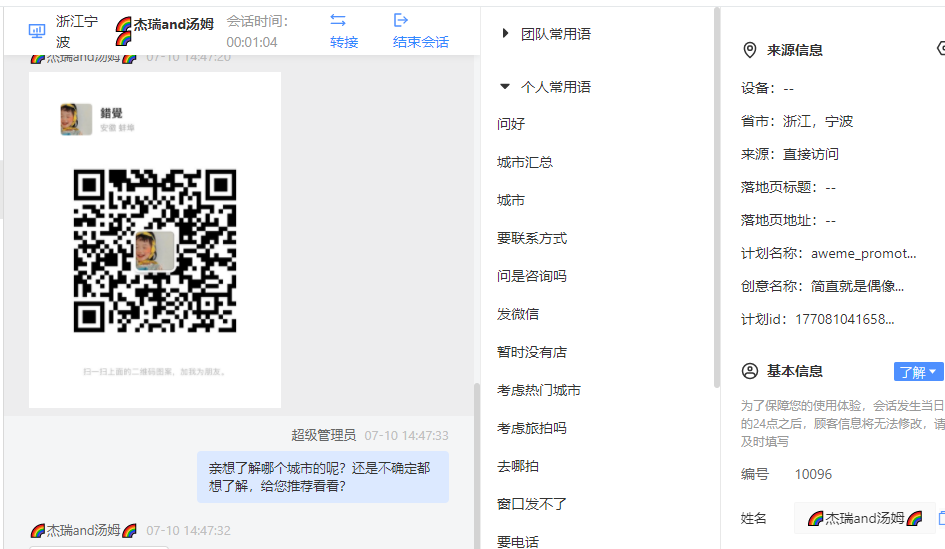
Task: Click the location pin icon beside 来源信息
Action: tap(749, 50)
